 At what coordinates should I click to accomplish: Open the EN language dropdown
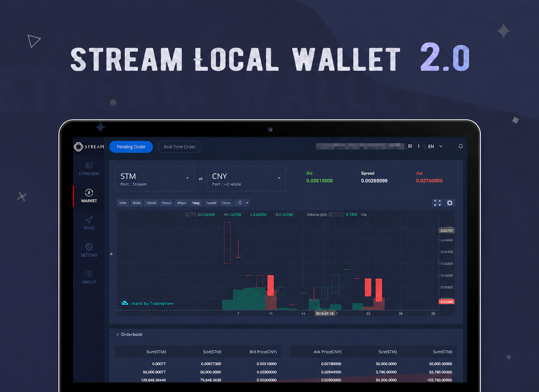click(x=435, y=147)
